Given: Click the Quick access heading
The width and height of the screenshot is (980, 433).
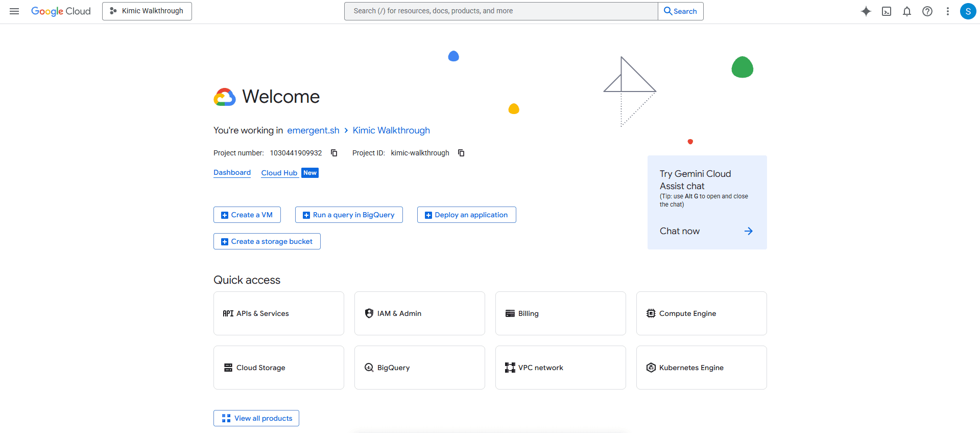Looking at the screenshot, I should coord(247,280).
